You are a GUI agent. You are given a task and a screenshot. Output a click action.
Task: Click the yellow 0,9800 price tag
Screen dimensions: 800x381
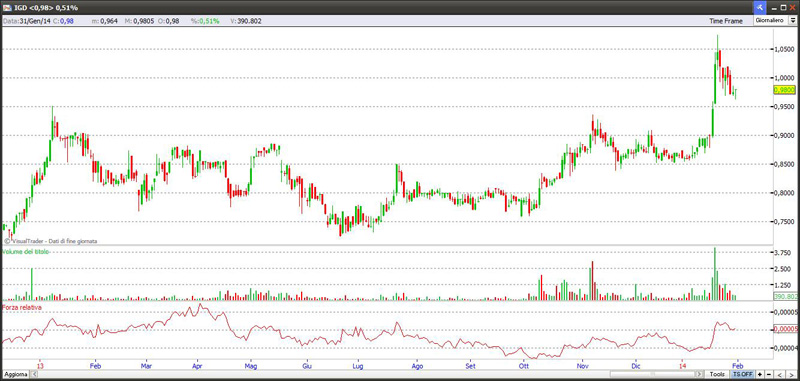[784, 90]
